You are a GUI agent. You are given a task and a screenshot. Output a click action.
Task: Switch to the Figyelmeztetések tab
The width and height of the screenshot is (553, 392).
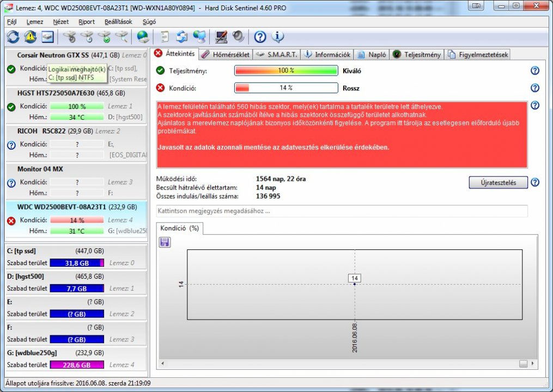(x=478, y=54)
